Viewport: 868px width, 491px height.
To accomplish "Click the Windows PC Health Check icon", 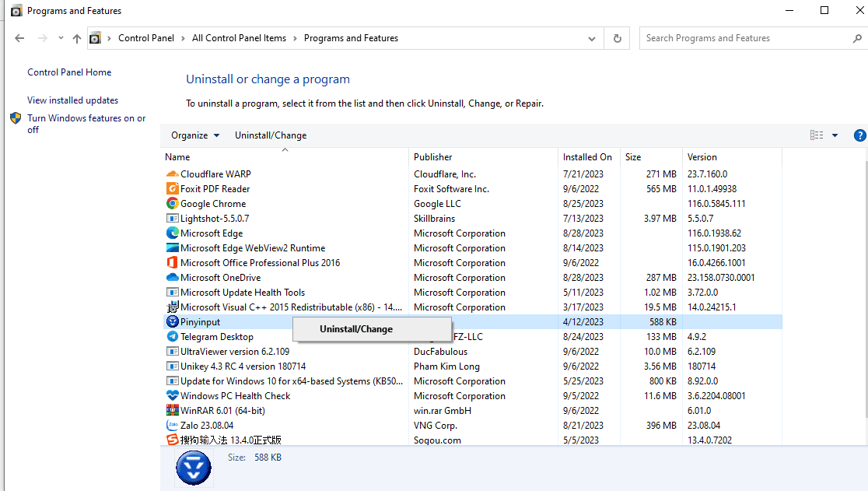I will coord(172,396).
